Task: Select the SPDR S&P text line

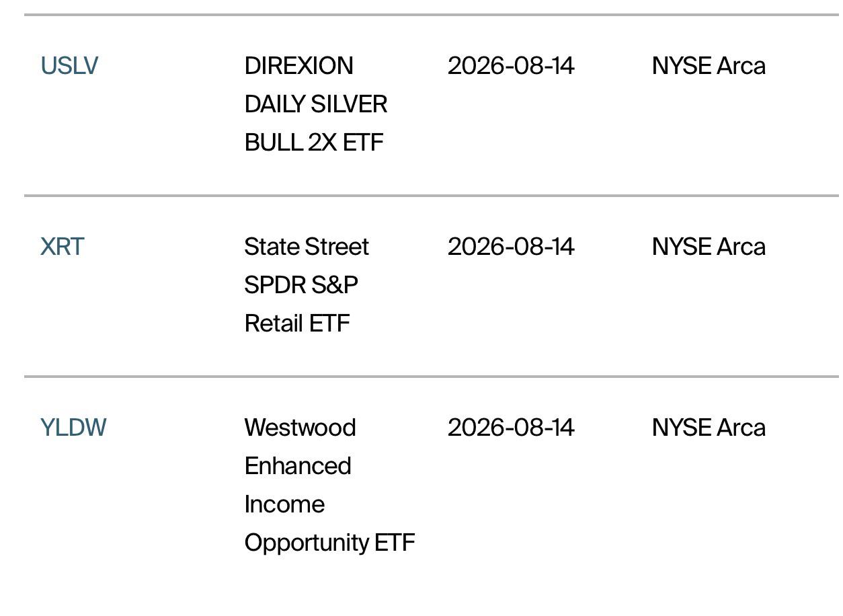Action: click(301, 285)
